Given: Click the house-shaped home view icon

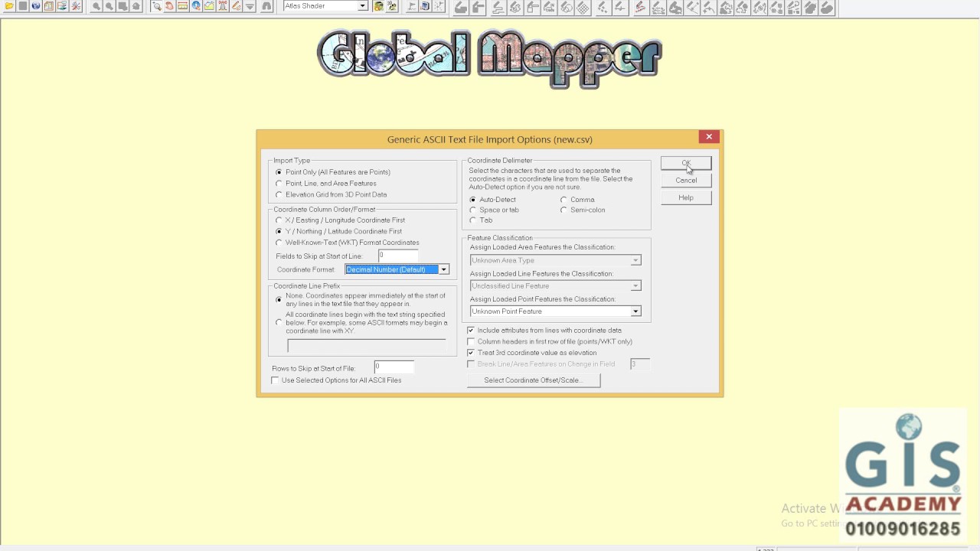Looking at the screenshot, I should click(x=136, y=6).
